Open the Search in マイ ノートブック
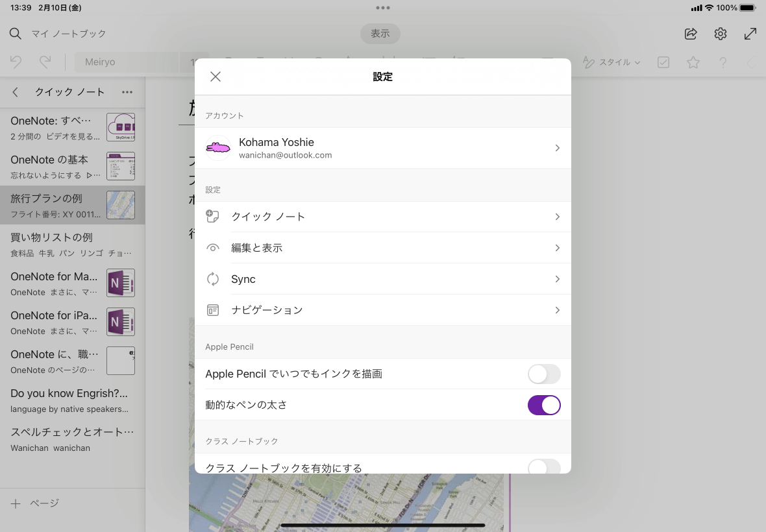Screen dimensions: 766x532 [x=15, y=33]
